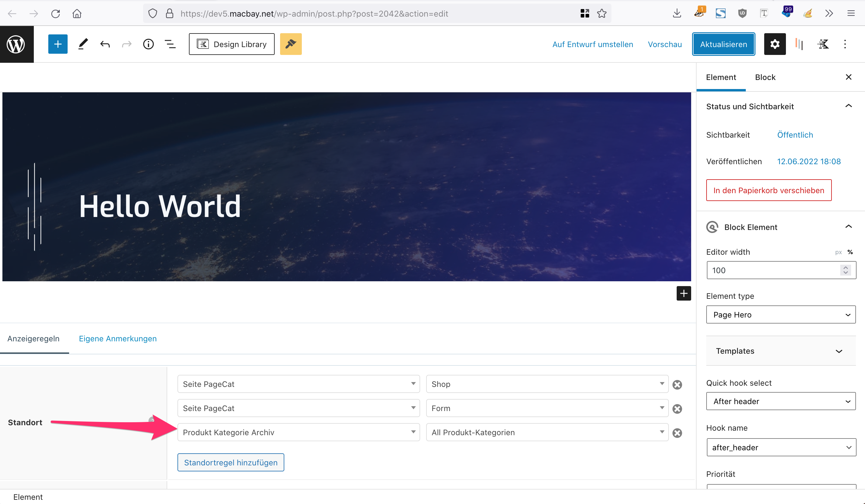Open the Hook name after_header dropdown

[x=781, y=447]
